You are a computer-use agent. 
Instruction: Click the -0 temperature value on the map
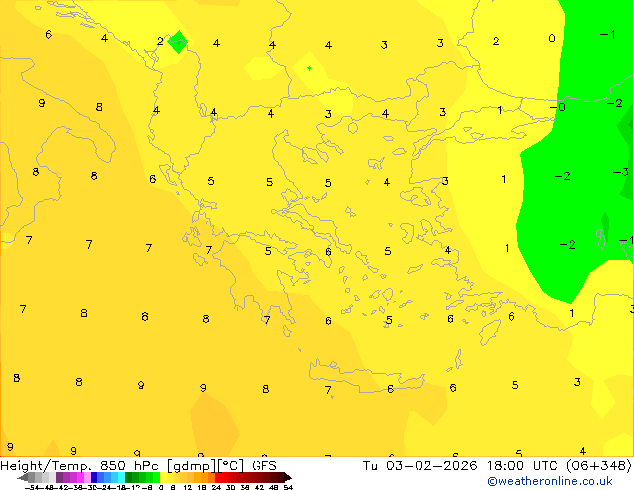558,107
